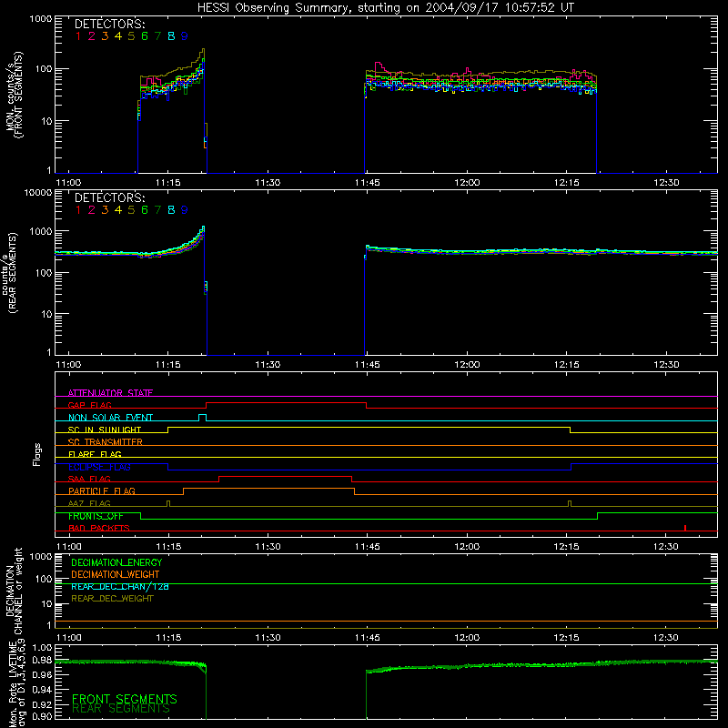The height and width of the screenshot is (728, 728).
Task: Pick magenta detector 2 in rear segments legend
Action: point(92,210)
